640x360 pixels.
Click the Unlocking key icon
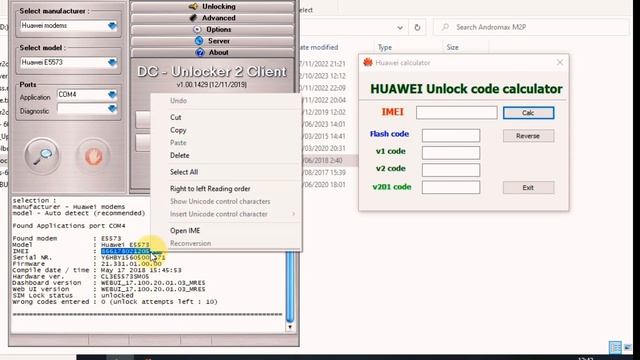tap(193, 7)
